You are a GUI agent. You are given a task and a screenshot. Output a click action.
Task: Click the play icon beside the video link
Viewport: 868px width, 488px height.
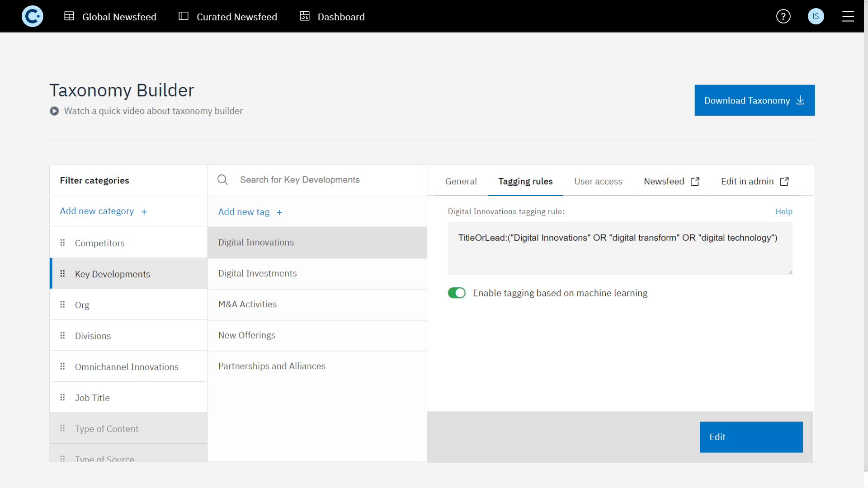54,111
